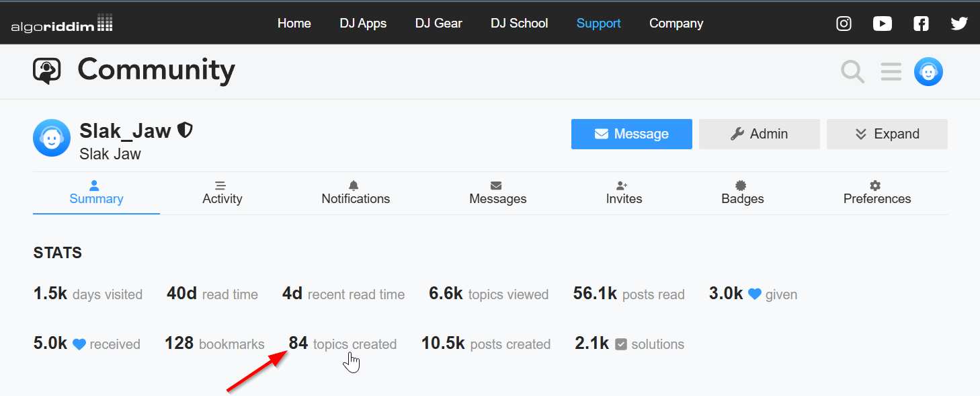The height and width of the screenshot is (396, 980).
Task: Open the DJ Apps menu
Action: pos(363,24)
